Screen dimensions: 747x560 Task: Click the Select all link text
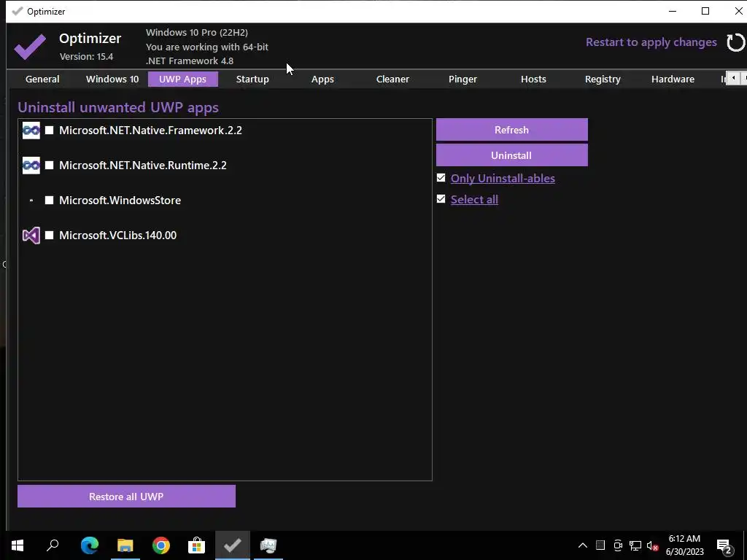474,199
